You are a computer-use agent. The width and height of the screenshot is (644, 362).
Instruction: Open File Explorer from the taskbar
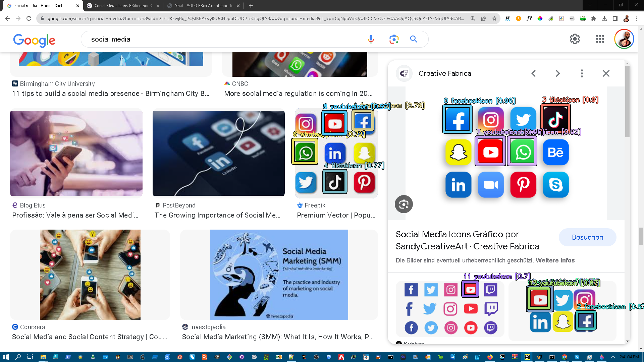(x=43, y=357)
